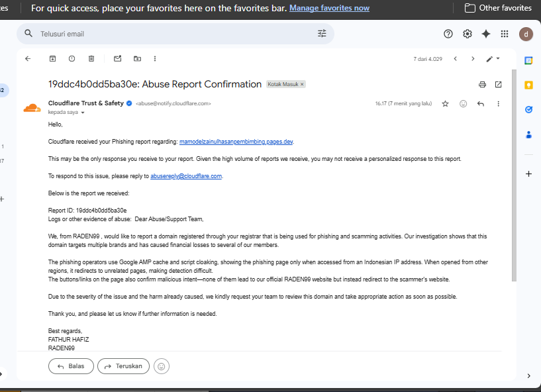Print this email conversation
541x392 pixels.
482,85
